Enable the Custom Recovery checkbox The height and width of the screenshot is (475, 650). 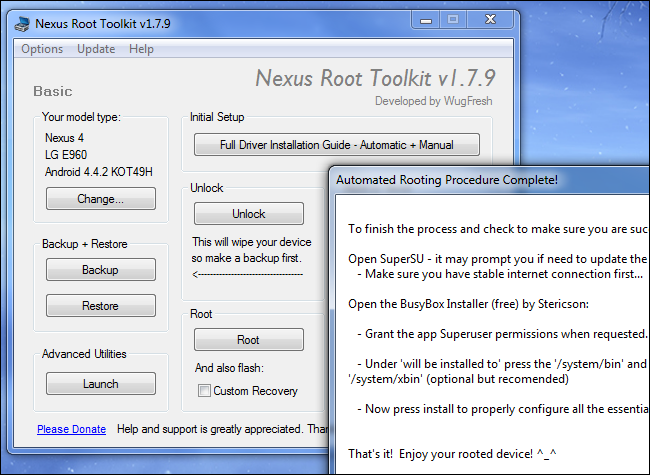coord(204,390)
